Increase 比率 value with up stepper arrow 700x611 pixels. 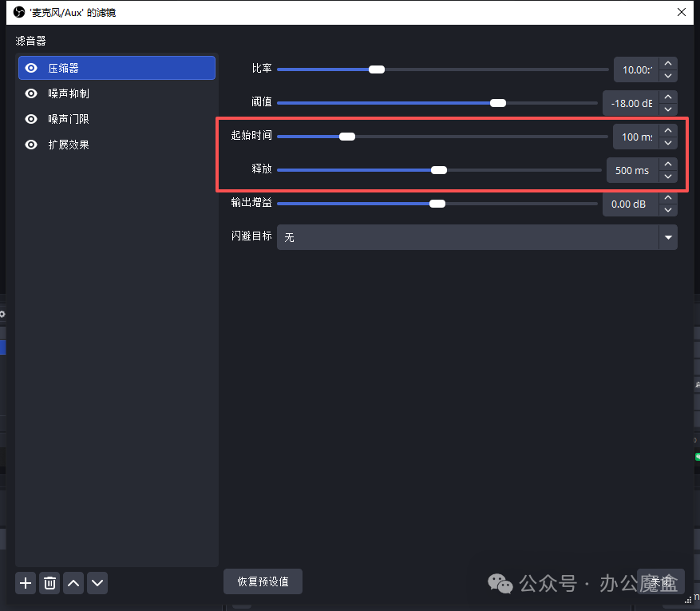(x=668, y=63)
